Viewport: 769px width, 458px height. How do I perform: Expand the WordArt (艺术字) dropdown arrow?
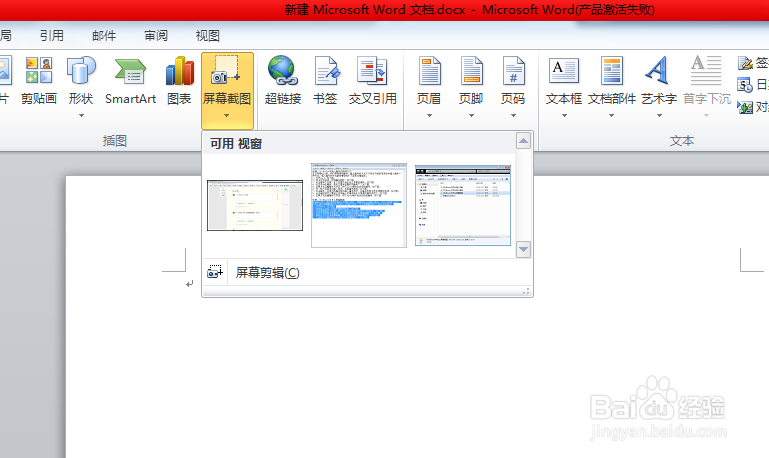click(x=659, y=116)
